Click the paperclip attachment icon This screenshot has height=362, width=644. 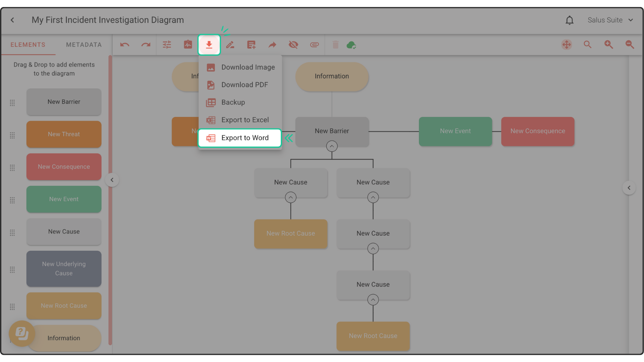314,45
